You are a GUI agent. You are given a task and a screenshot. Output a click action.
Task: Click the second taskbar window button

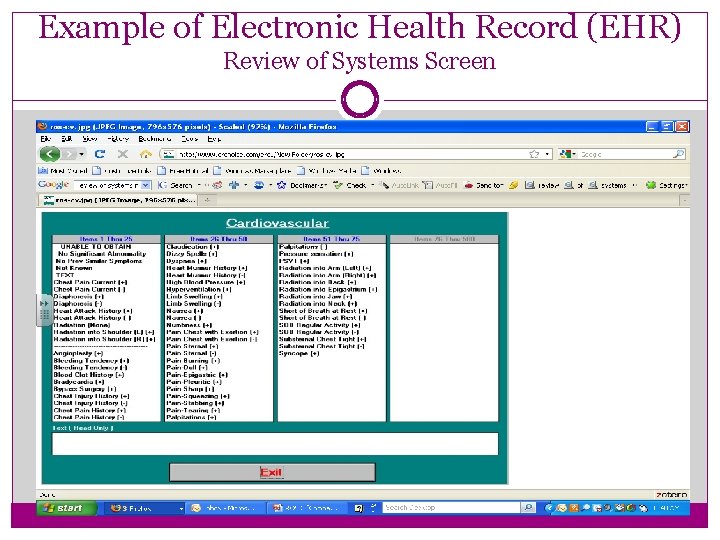coord(225,508)
